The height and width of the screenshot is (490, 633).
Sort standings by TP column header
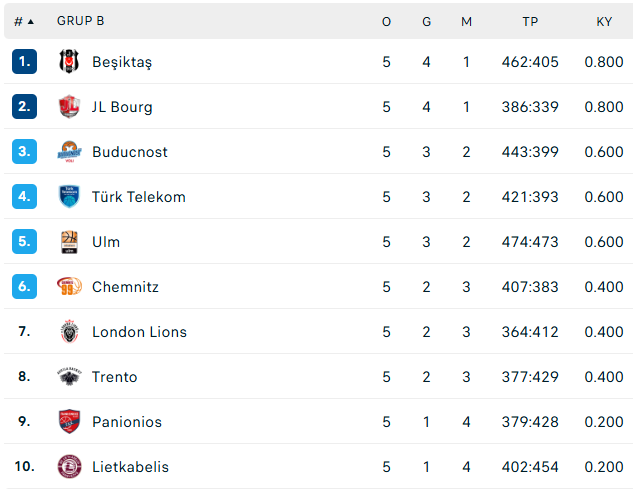[x=530, y=21]
